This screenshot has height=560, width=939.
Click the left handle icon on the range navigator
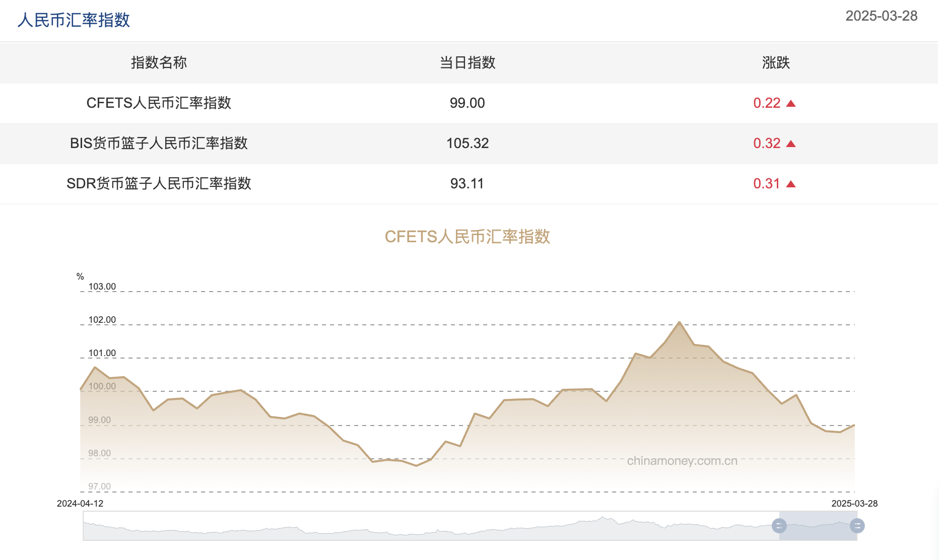pyautogui.click(x=779, y=527)
